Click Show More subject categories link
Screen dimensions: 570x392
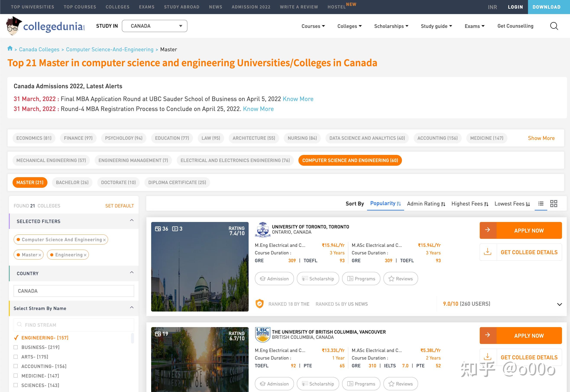point(541,138)
